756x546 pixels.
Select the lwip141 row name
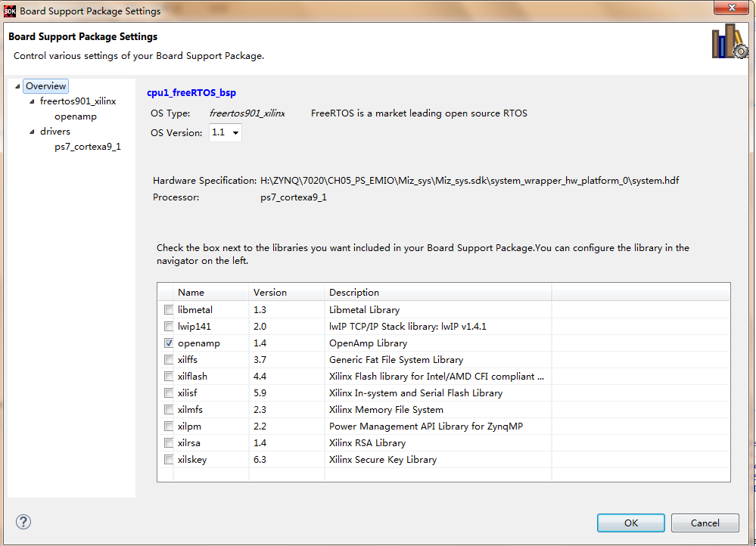(x=194, y=326)
